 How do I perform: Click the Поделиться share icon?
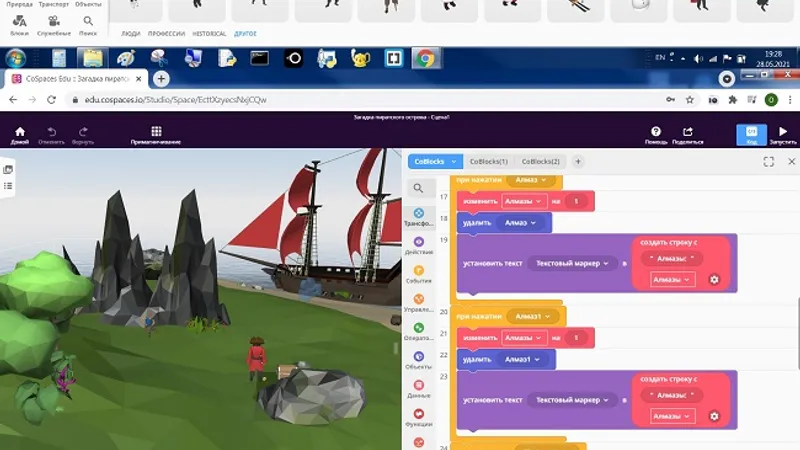click(x=687, y=135)
